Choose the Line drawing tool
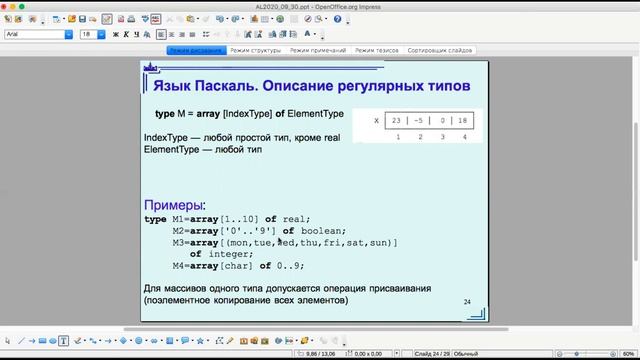 coord(21,341)
